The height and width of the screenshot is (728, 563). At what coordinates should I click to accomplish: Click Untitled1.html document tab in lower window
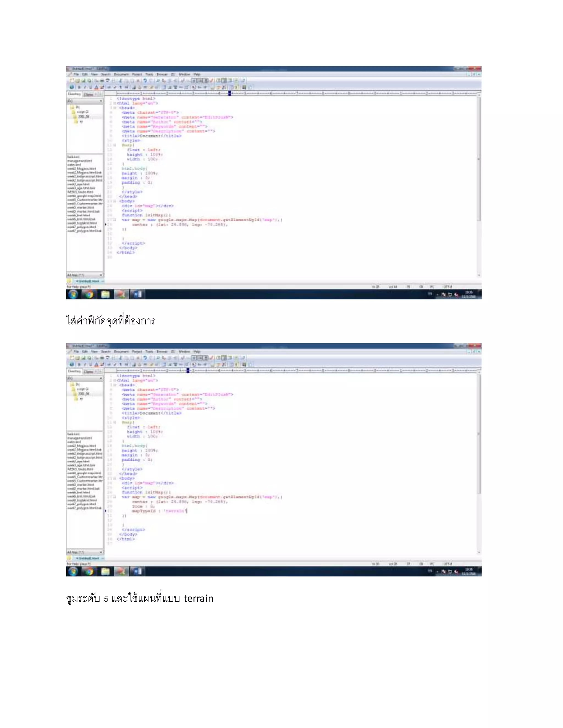(87, 558)
